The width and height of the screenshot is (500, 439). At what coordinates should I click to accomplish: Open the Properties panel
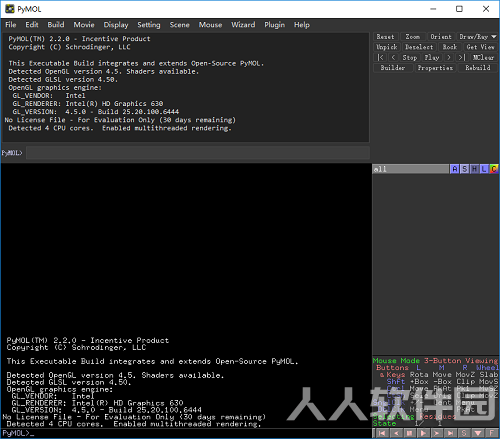[435, 68]
